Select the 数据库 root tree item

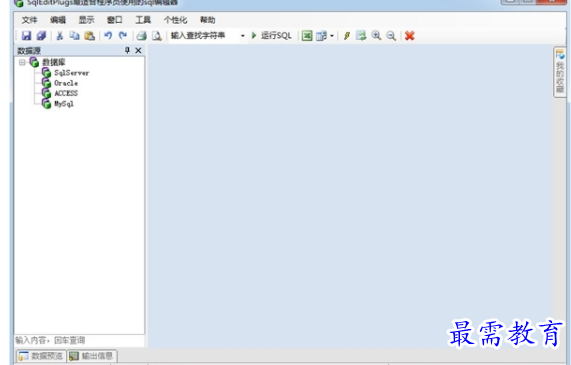[54, 62]
